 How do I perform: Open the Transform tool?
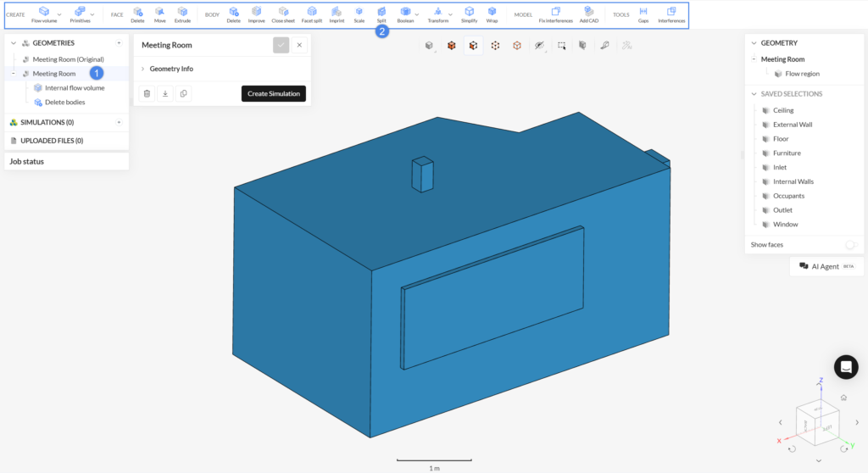pos(438,14)
